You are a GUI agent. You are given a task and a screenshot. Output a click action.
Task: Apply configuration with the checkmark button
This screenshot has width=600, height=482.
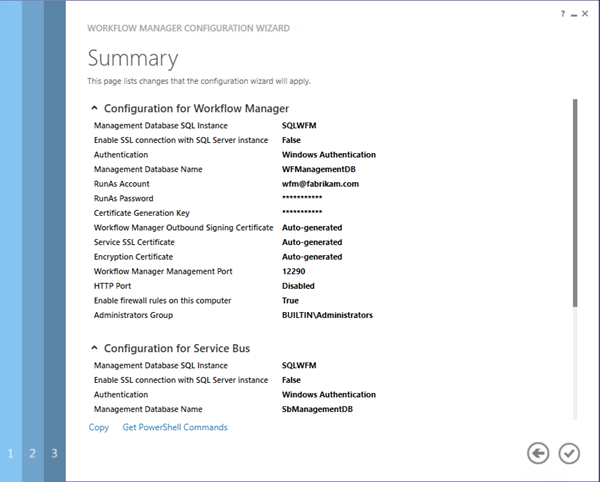click(x=568, y=454)
